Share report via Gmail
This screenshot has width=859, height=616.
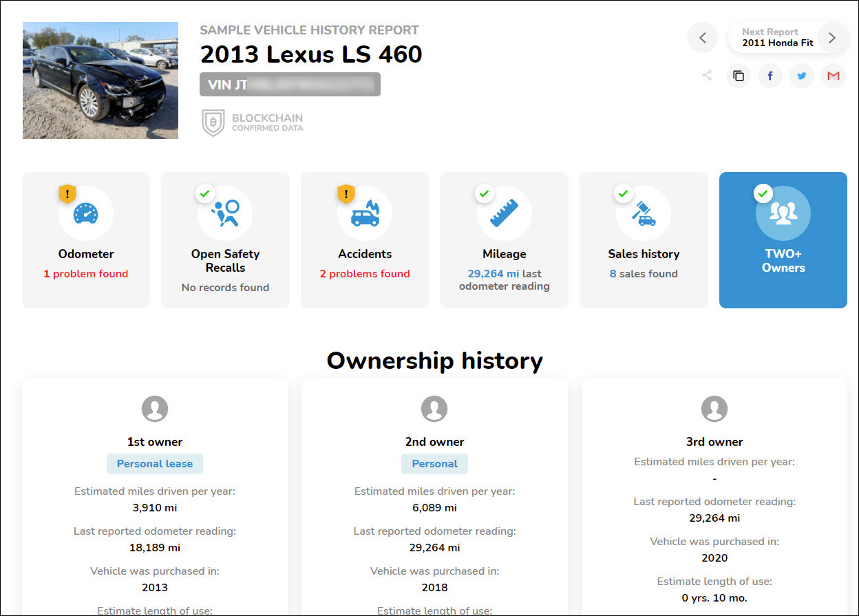(834, 76)
